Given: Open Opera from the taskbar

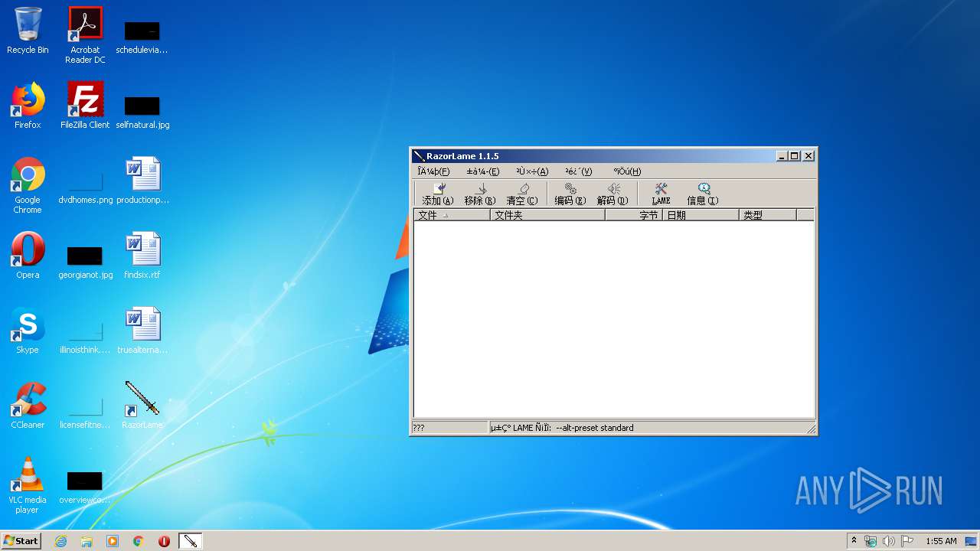Looking at the screenshot, I should coord(164,541).
